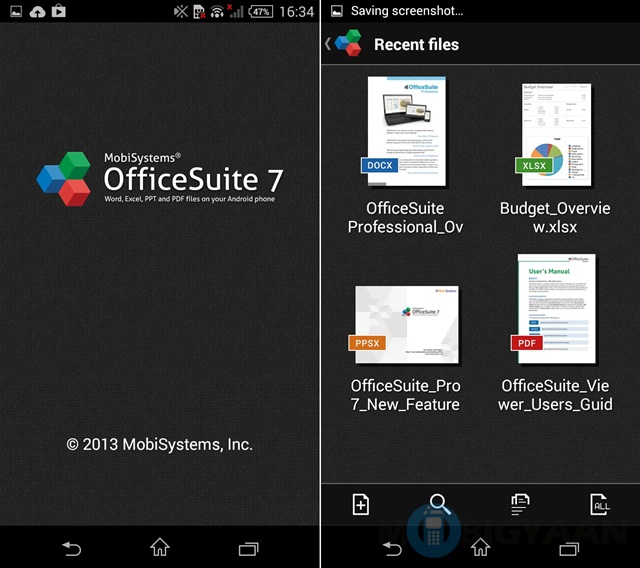Click the 'Budget_Overview.xlsx' file name
The width and height of the screenshot is (640, 568).
[x=555, y=217]
